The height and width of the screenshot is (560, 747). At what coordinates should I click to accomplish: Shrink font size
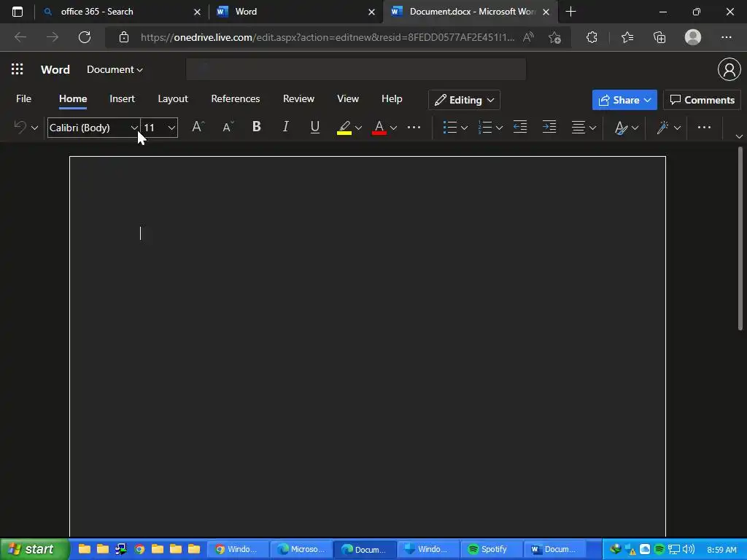(228, 127)
